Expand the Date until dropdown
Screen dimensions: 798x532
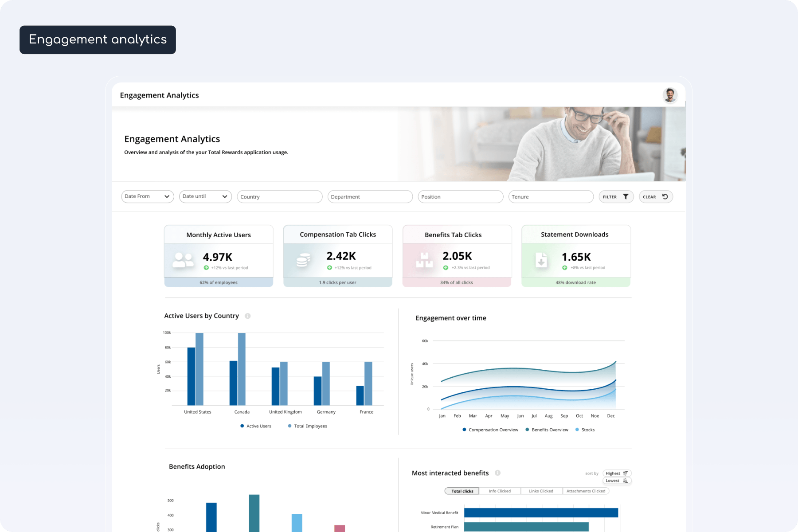(205, 196)
